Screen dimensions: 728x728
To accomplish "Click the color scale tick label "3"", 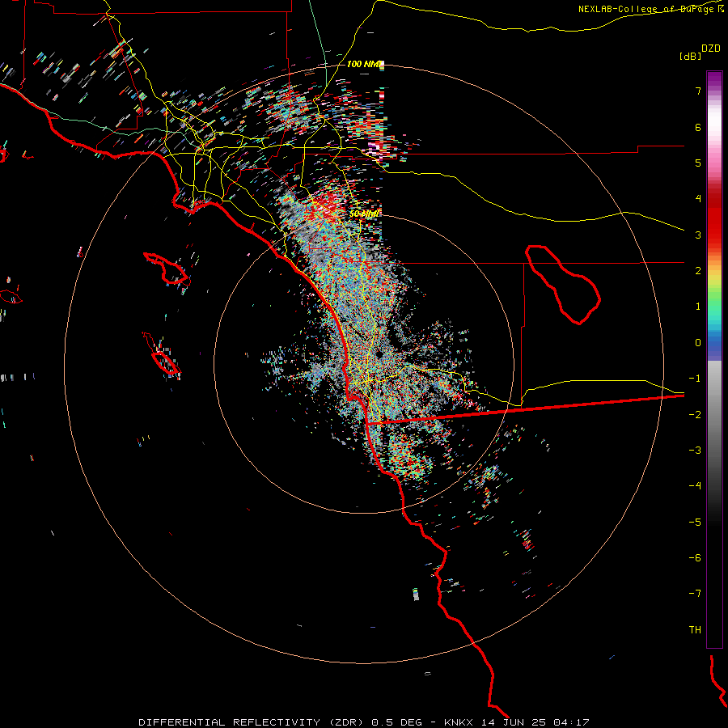I will (698, 235).
